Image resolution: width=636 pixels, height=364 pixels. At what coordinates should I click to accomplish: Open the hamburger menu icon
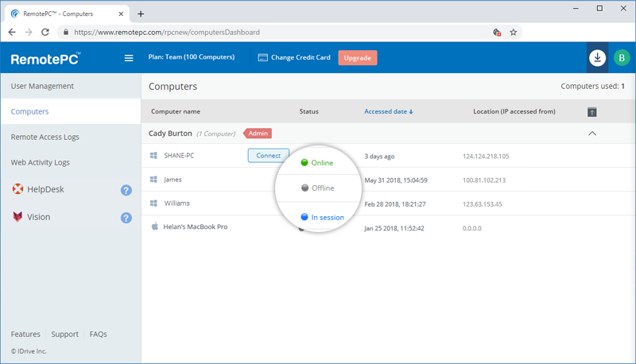coord(129,58)
